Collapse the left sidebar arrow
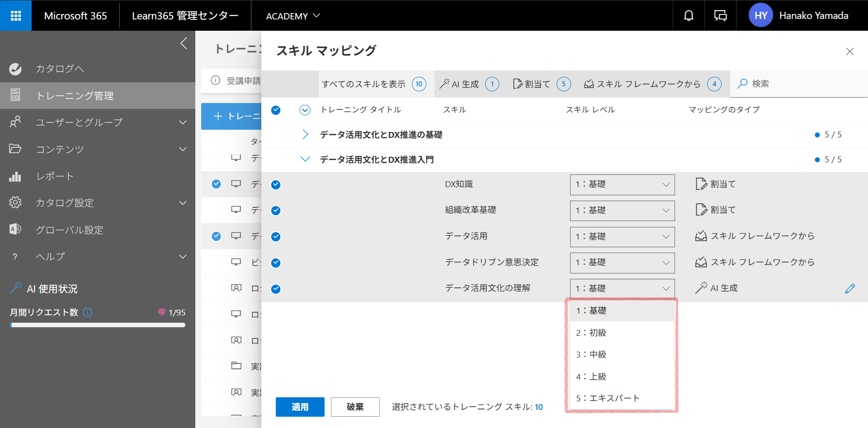 coord(184,43)
